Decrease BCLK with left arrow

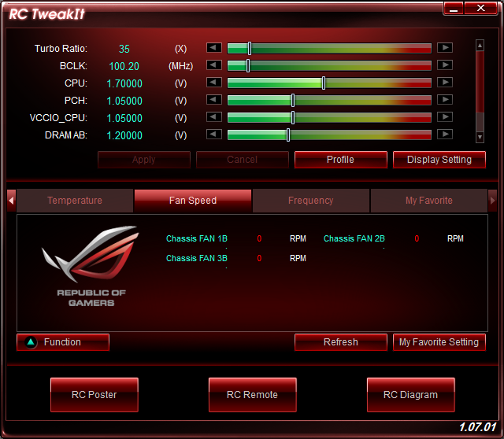213,65
